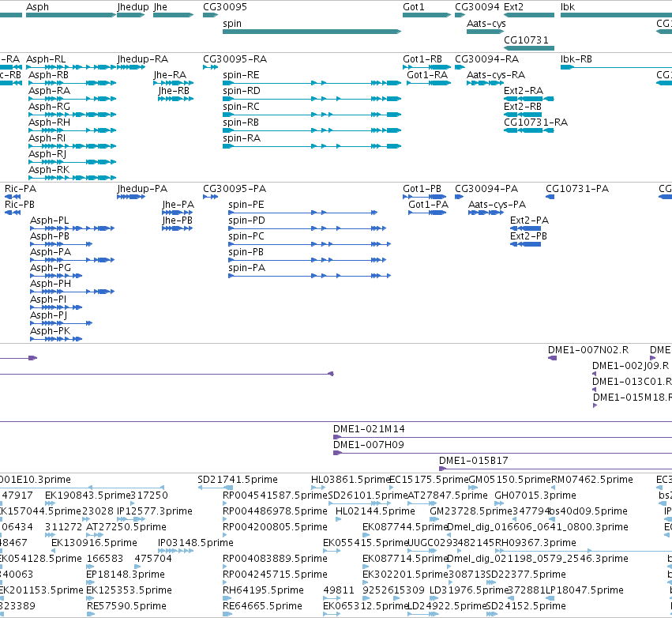The height and width of the screenshot is (618, 672).
Task: Click the Asph-RG transcript label
Action: pos(49,107)
